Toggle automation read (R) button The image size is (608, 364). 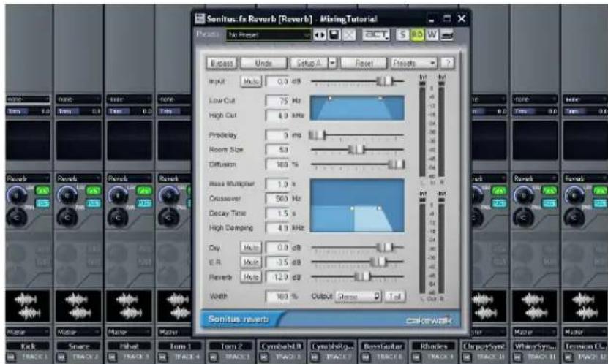click(417, 35)
